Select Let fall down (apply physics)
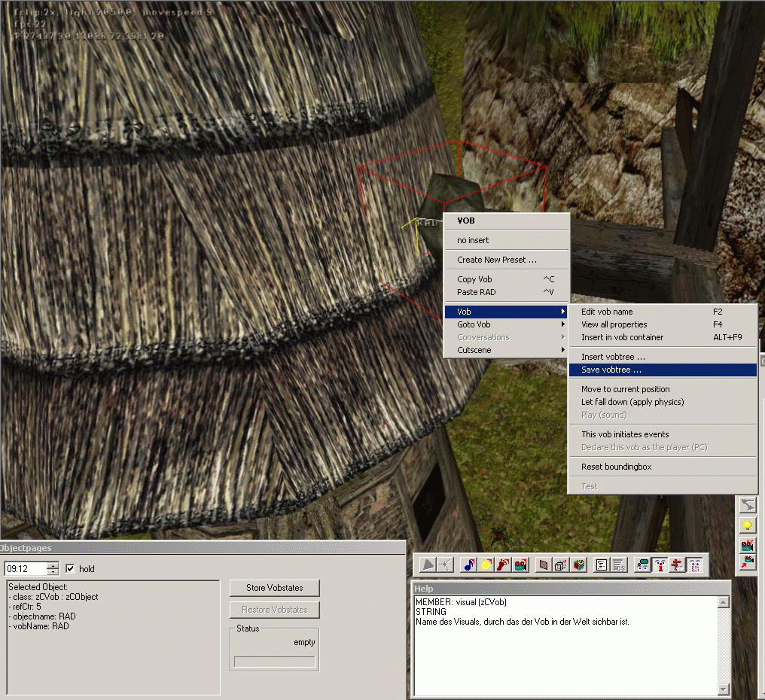 pyautogui.click(x=663, y=402)
